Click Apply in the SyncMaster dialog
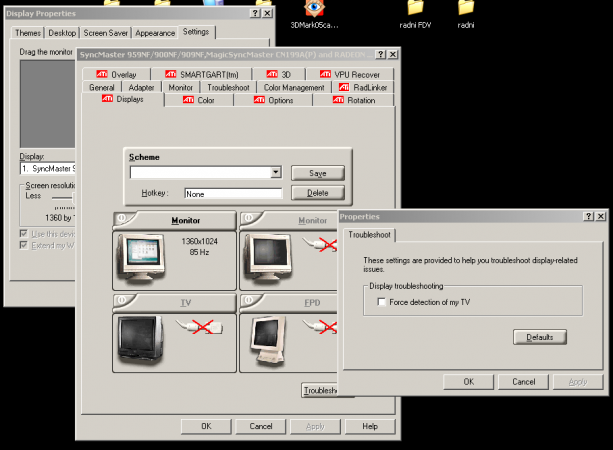The height and width of the screenshot is (450, 613). tap(315, 426)
